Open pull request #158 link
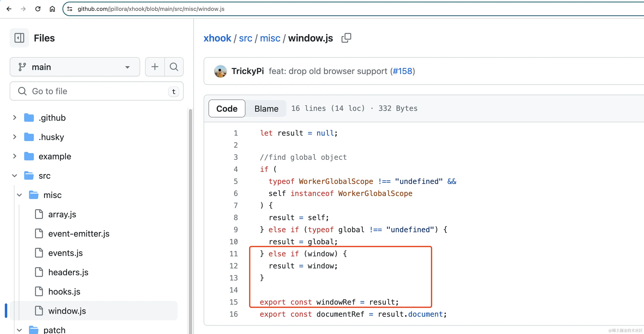644x334 pixels. pyautogui.click(x=402, y=71)
